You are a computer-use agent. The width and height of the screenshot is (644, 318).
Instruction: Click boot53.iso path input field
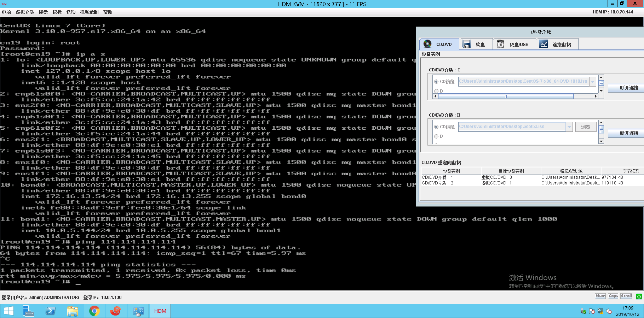pos(512,127)
